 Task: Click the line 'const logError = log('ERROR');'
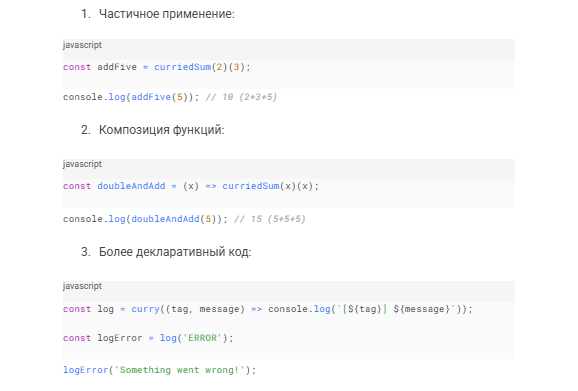coord(148,338)
